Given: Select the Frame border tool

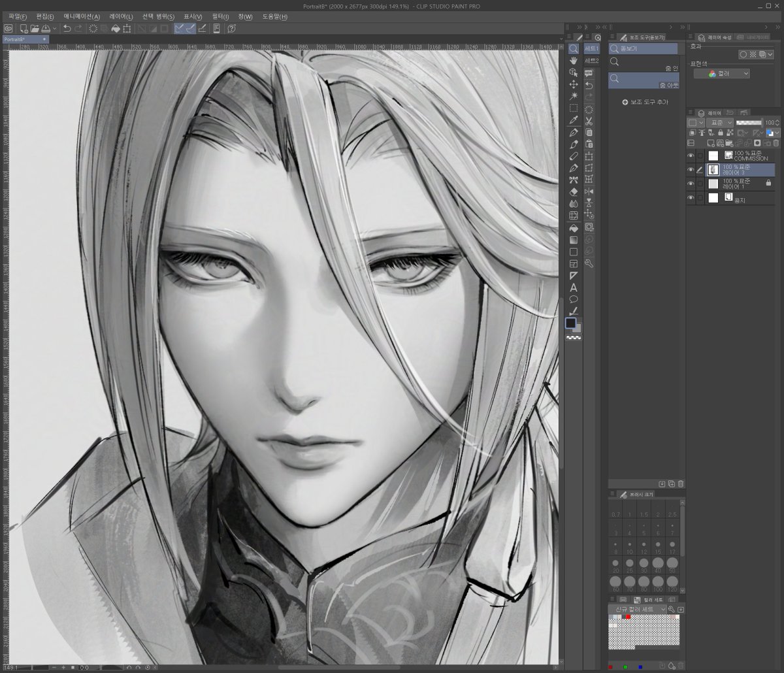Looking at the screenshot, I should (574, 264).
